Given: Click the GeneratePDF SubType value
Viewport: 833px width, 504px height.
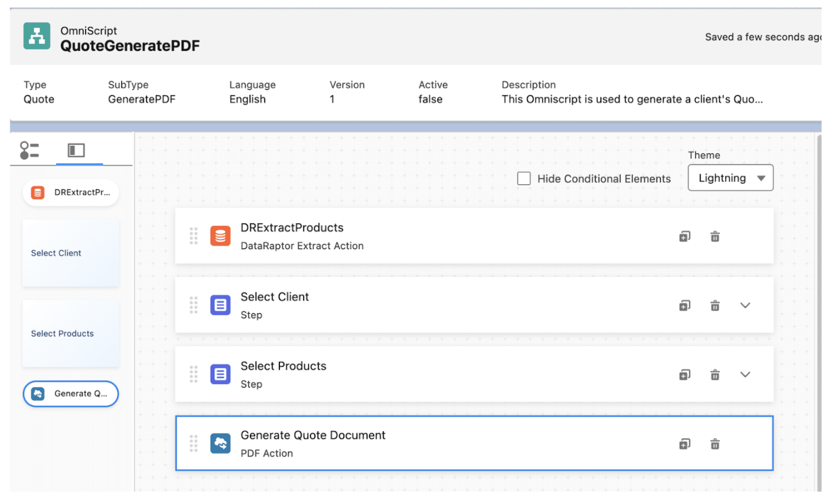Looking at the screenshot, I should pos(142,99).
